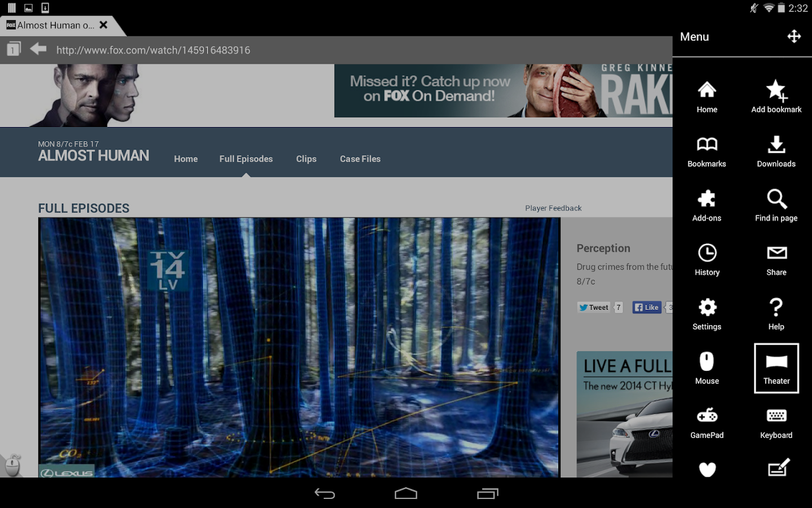
Task: Open the download notification in status bar
Action: click(x=45, y=8)
